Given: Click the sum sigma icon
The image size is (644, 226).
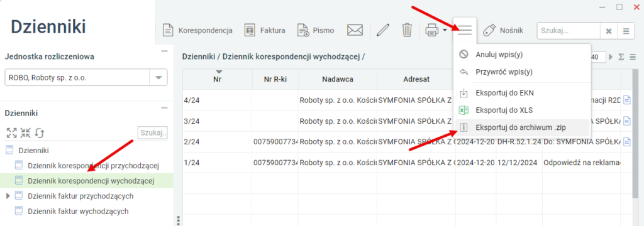Looking at the screenshot, I should click(x=621, y=57).
